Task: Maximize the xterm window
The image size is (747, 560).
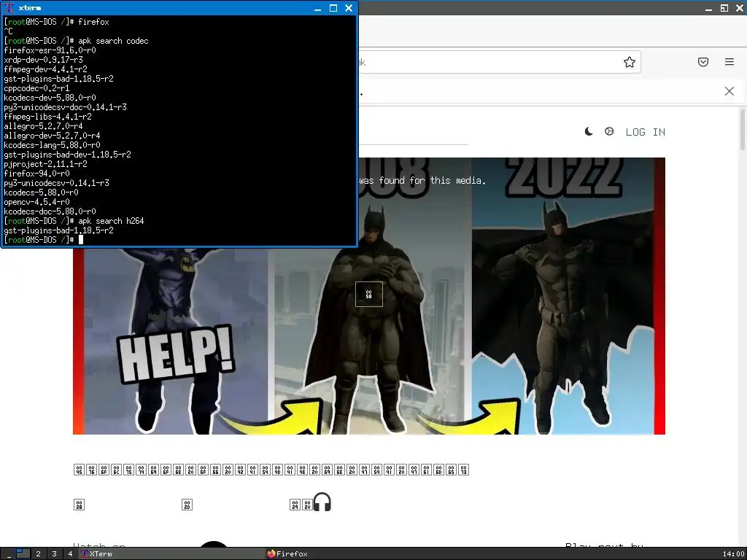Action: (333, 8)
